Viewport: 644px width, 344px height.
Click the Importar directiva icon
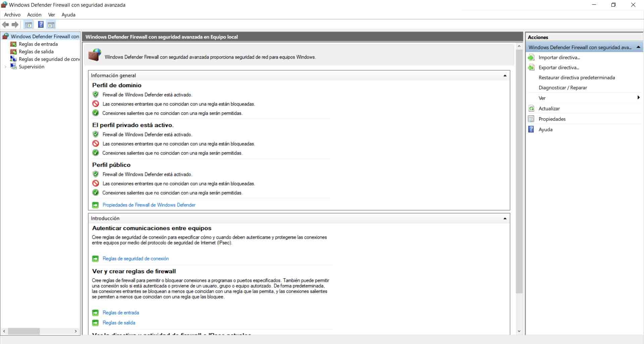point(531,57)
